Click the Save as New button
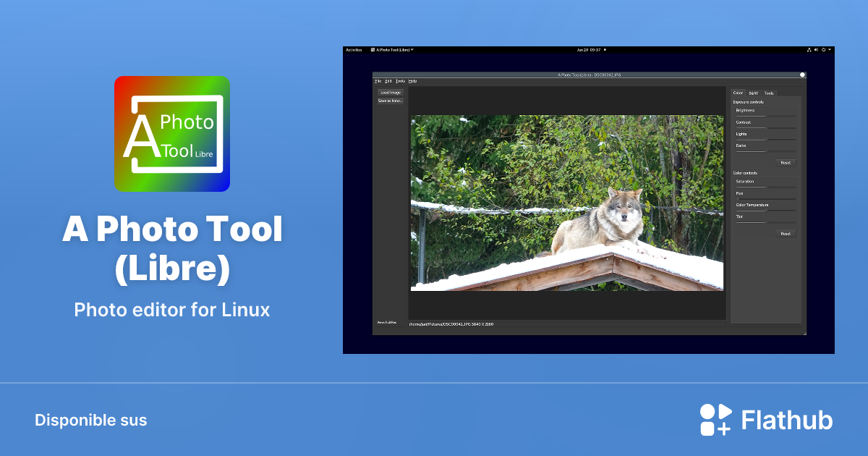The image size is (868, 456). [x=391, y=102]
